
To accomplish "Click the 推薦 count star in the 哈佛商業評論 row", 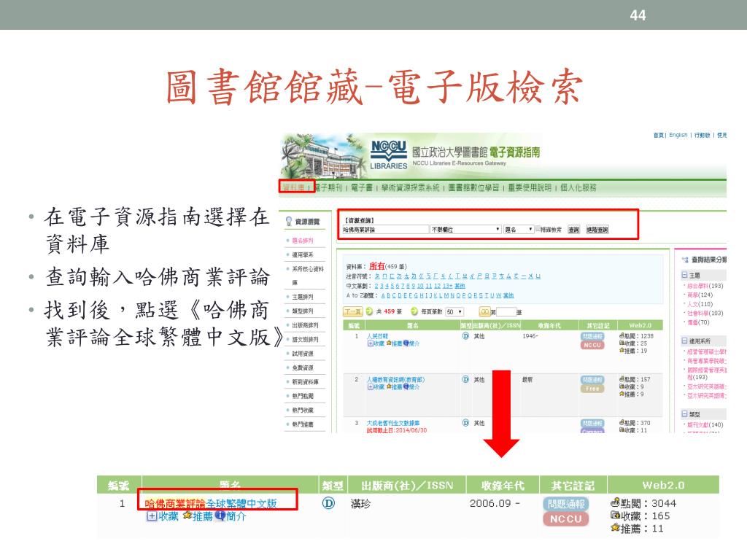I will (615, 528).
